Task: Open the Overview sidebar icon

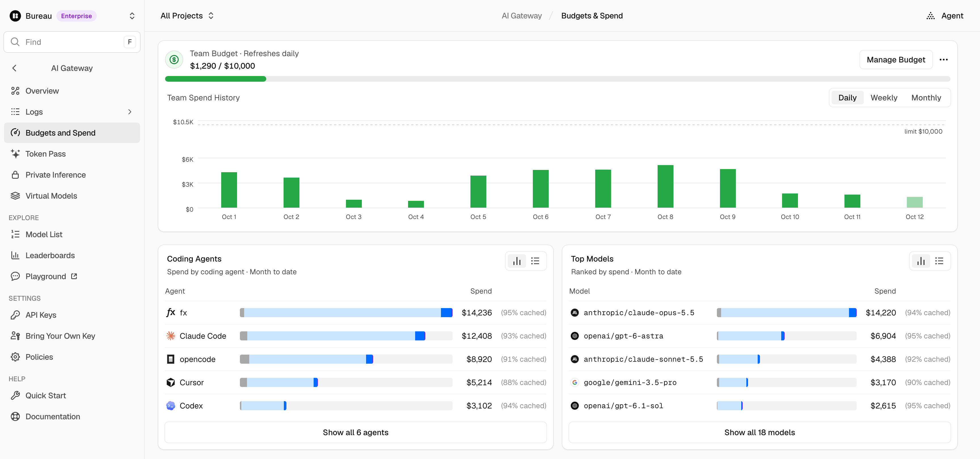Action: click(x=15, y=91)
